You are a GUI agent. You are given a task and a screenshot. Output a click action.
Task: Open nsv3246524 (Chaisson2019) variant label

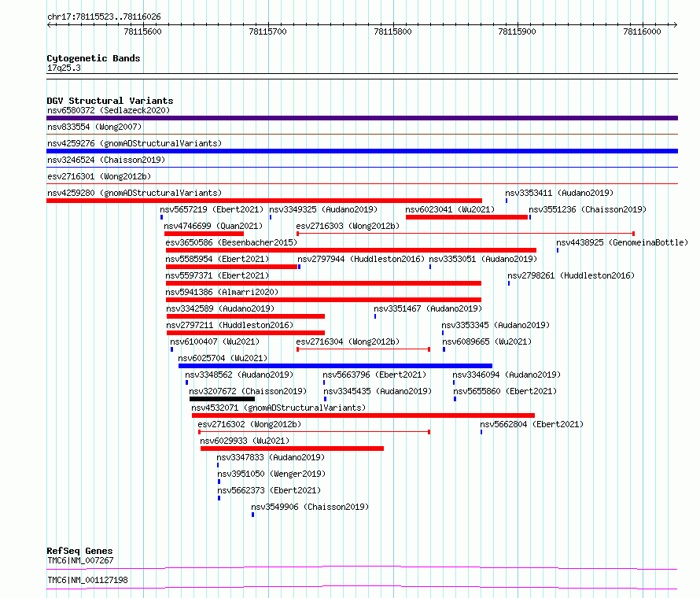coord(106,160)
